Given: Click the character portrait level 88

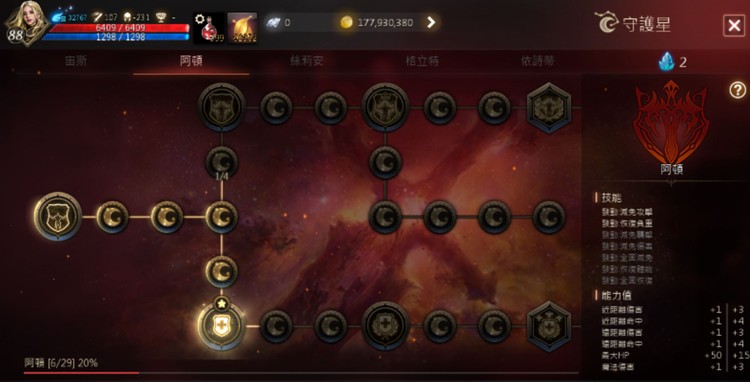Looking at the screenshot, I should point(26,23).
